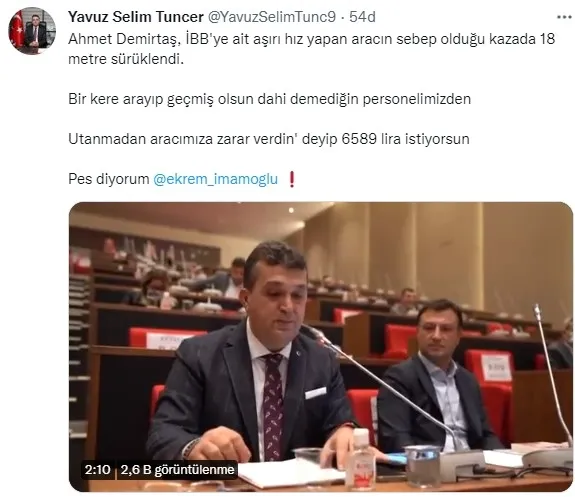
Task: Click the 2:10 video duration badge
Action: tap(97, 469)
